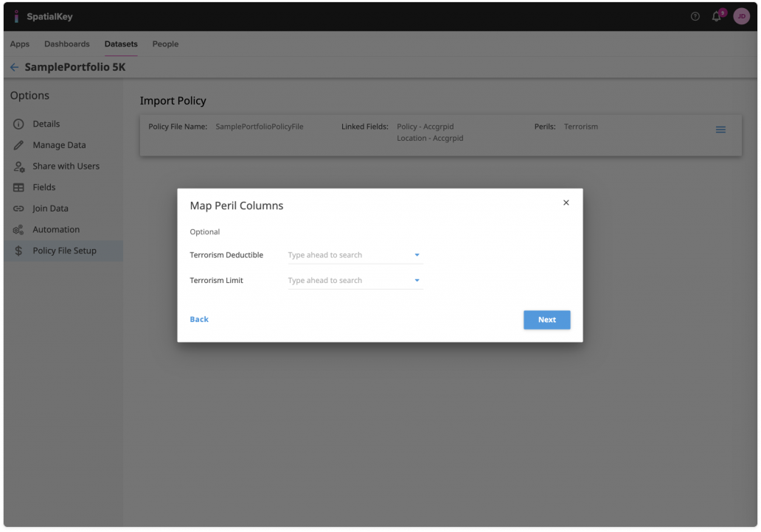Click the Back link in dialog
Image resolution: width=761 pixels, height=532 pixels.
pos(199,319)
